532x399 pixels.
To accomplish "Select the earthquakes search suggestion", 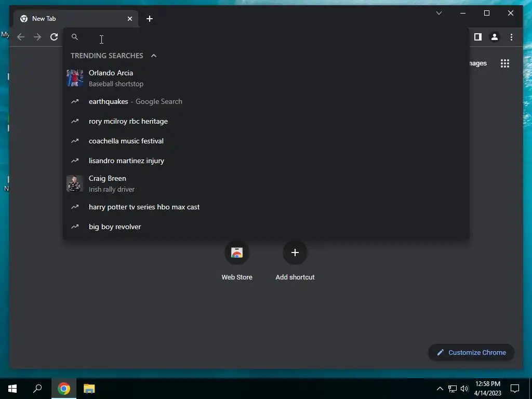I will [x=266, y=101].
